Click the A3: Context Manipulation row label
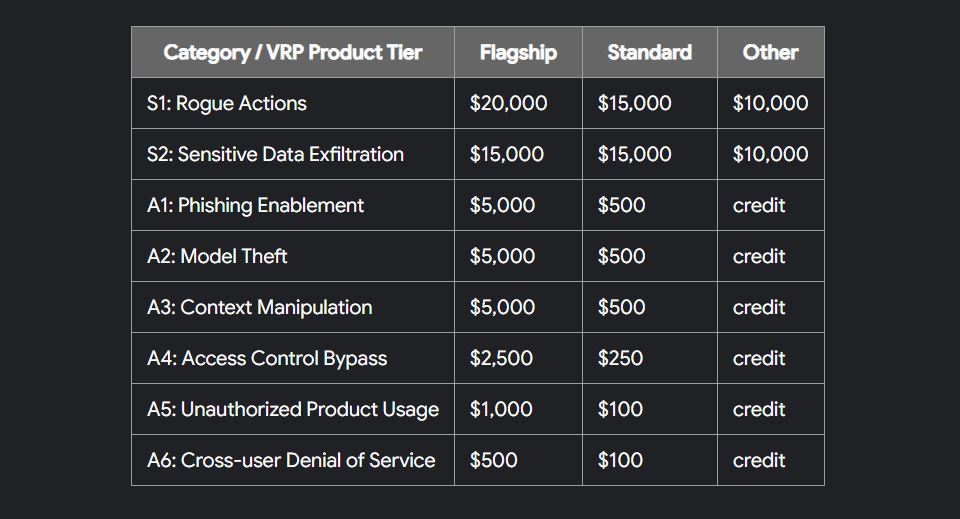The width and height of the screenshot is (960, 519). (x=259, y=308)
